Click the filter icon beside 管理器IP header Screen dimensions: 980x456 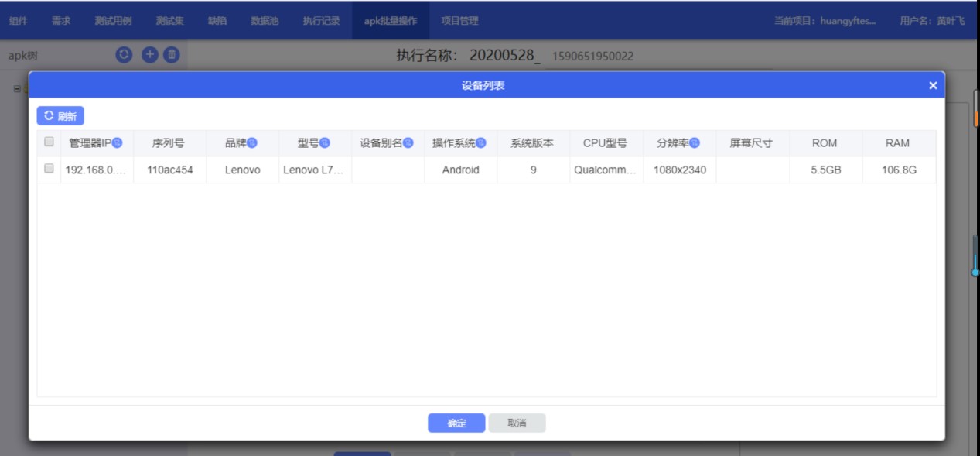coord(118,143)
